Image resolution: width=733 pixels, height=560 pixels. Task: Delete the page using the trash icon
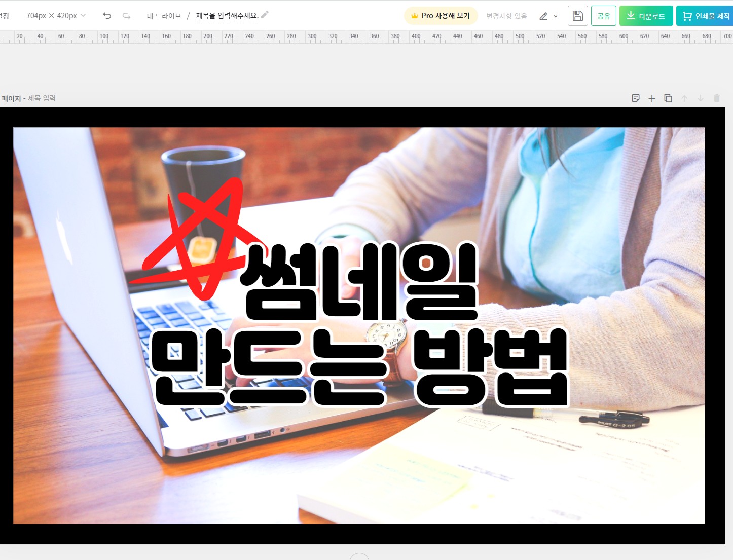[717, 98]
